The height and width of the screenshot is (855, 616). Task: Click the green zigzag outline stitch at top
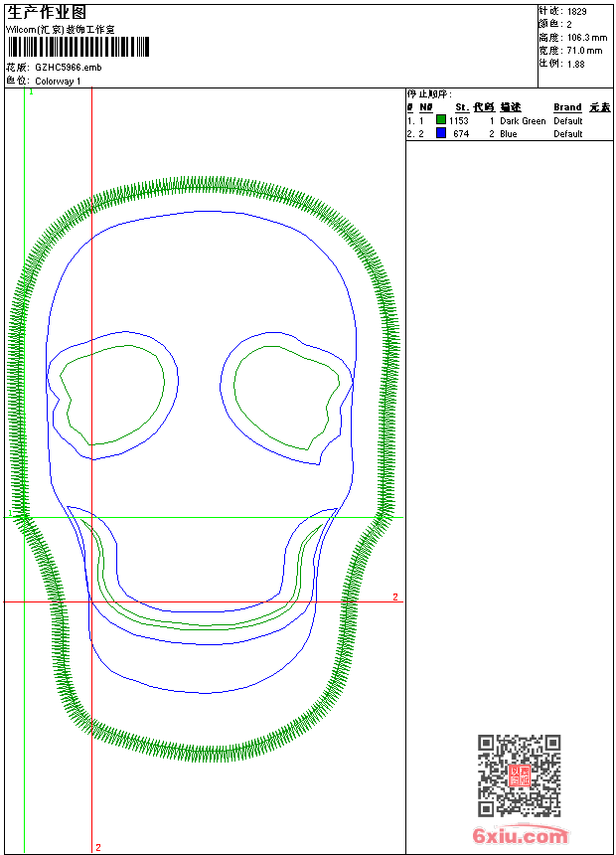click(x=204, y=187)
